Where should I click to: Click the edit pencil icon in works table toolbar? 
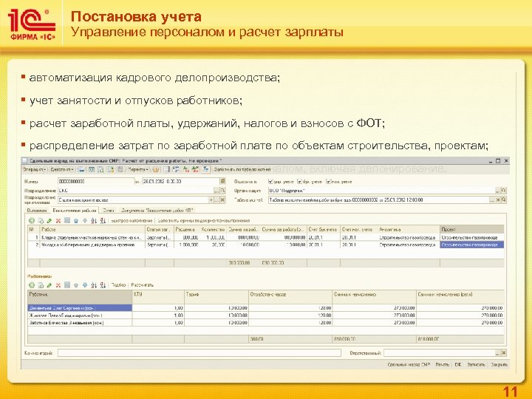pos(50,220)
